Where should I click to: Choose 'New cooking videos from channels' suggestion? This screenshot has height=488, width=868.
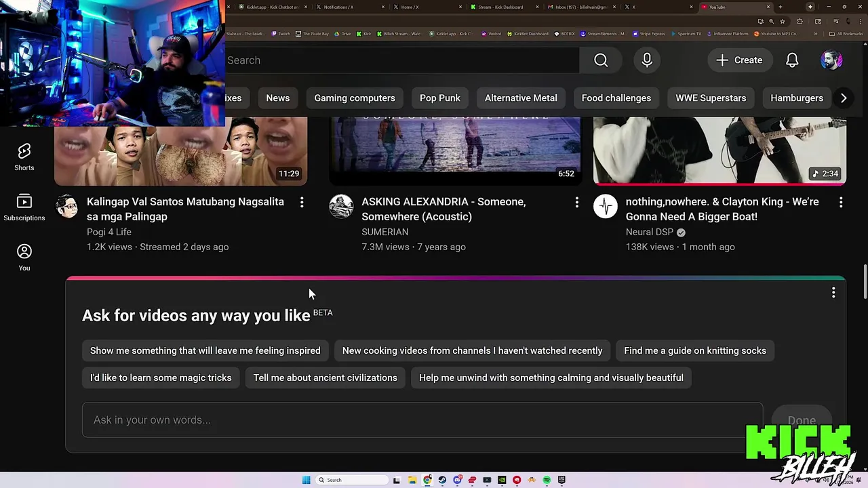pos(472,350)
